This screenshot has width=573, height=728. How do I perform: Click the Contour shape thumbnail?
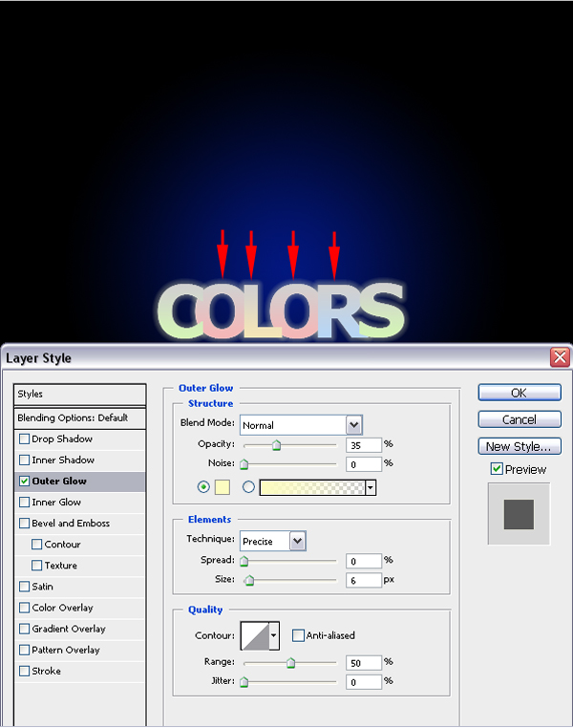coord(255,635)
